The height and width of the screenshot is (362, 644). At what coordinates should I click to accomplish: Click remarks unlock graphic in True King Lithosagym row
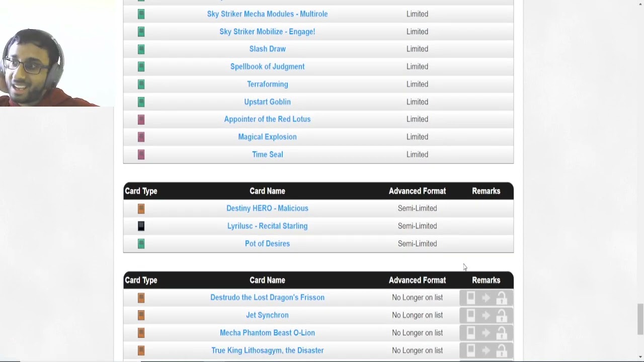tap(486, 350)
